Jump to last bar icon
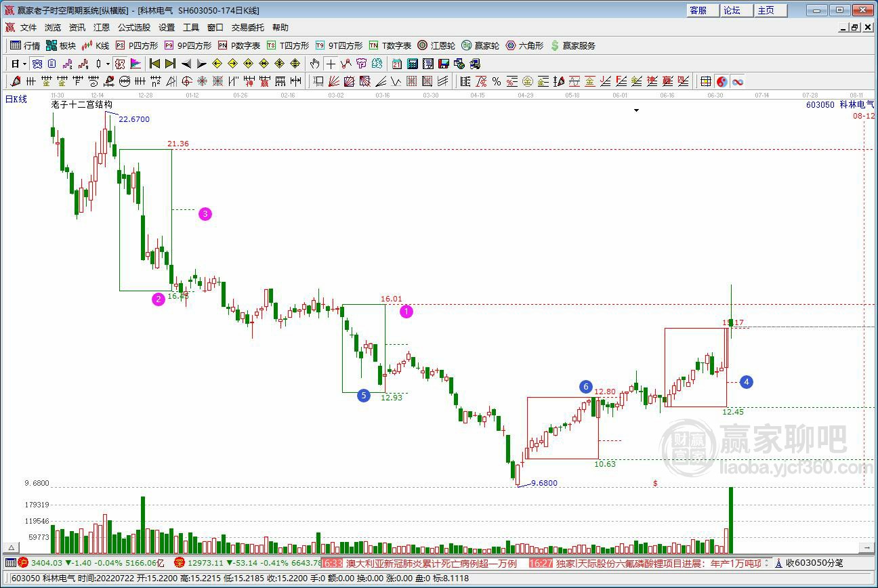The image size is (878, 588). (x=170, y=64)
